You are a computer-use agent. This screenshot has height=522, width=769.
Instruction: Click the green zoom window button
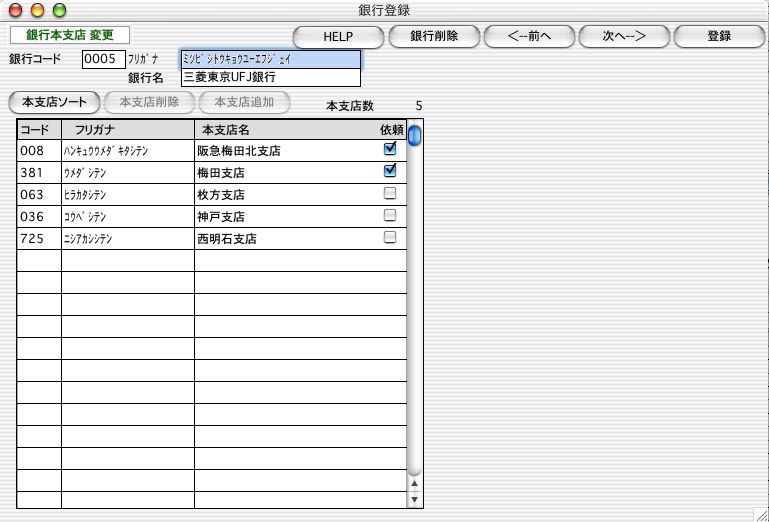click(x=59, y=10)
